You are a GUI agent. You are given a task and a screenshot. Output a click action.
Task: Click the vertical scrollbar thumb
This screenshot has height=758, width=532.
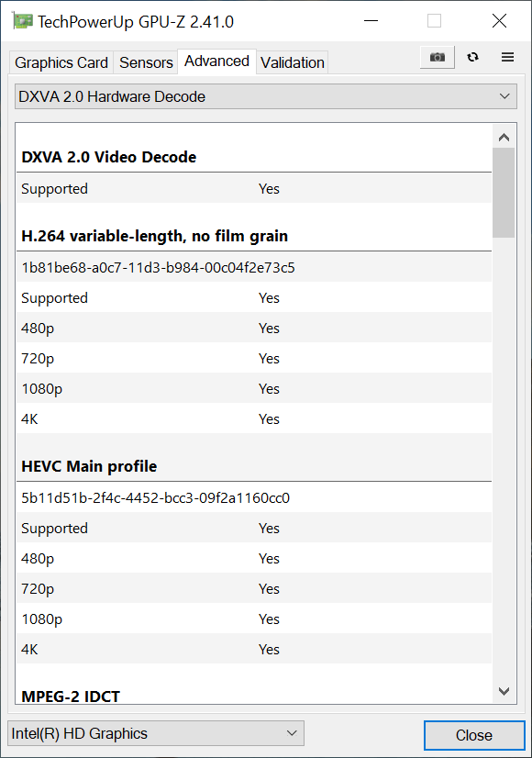coord(504,193)
